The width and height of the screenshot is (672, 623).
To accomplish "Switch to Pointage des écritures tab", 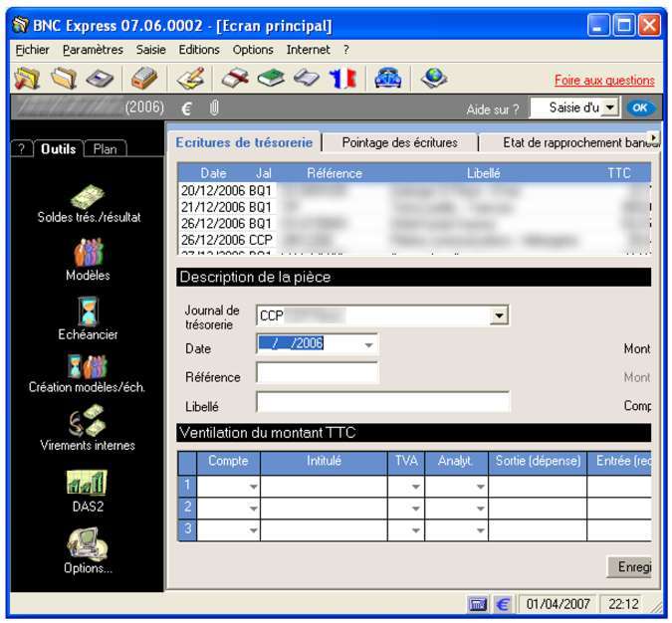I will click(x=399, y=142).
